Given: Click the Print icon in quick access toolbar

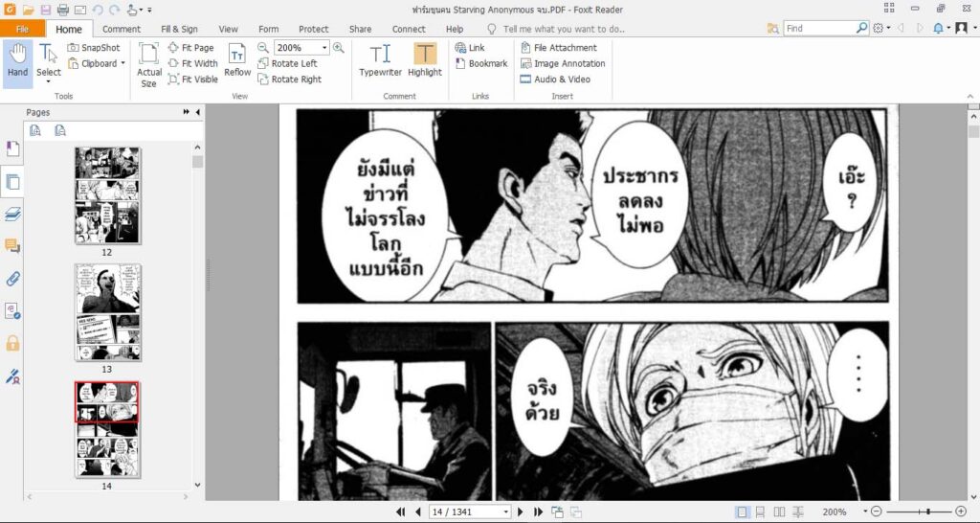Looking at the screenshot, I should pos(63,10).
